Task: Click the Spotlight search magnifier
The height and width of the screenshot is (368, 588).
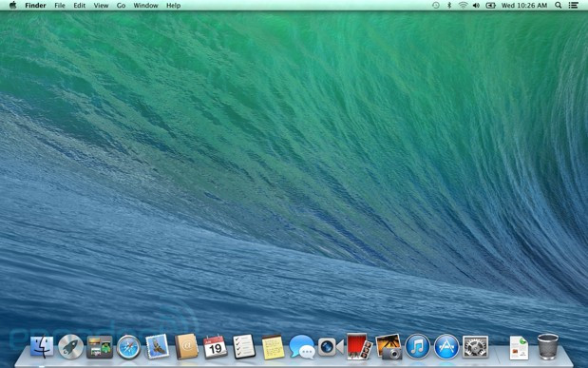Action: click(x=559, y=6)
